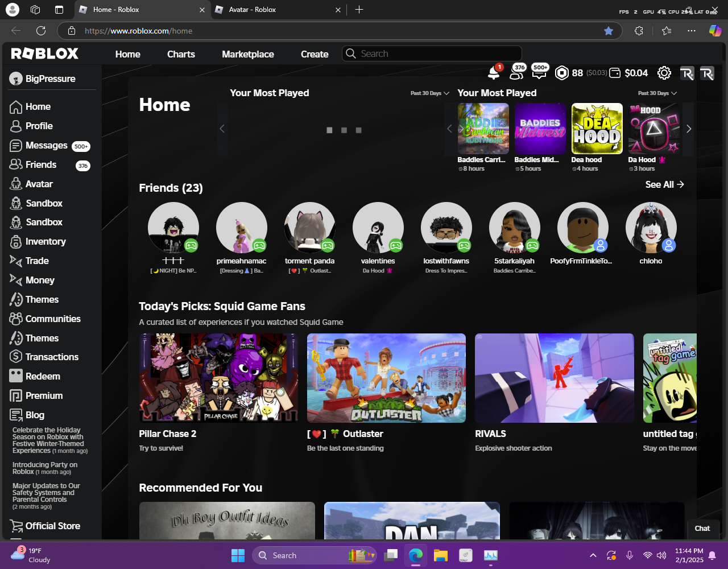The width and height of the screenshot is (728, 569).
Task: Click the Roblox logo
Action: [45, 53]
